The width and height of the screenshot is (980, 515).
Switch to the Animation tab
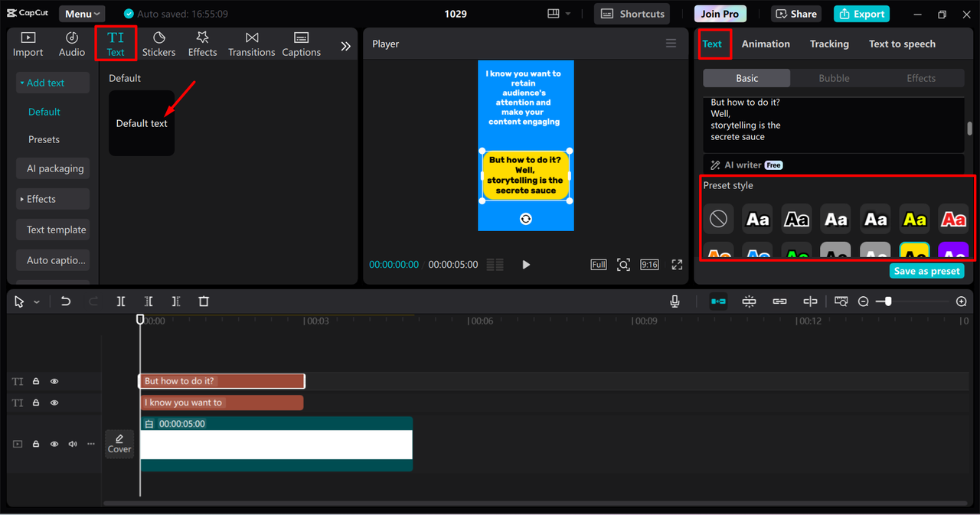766,44
